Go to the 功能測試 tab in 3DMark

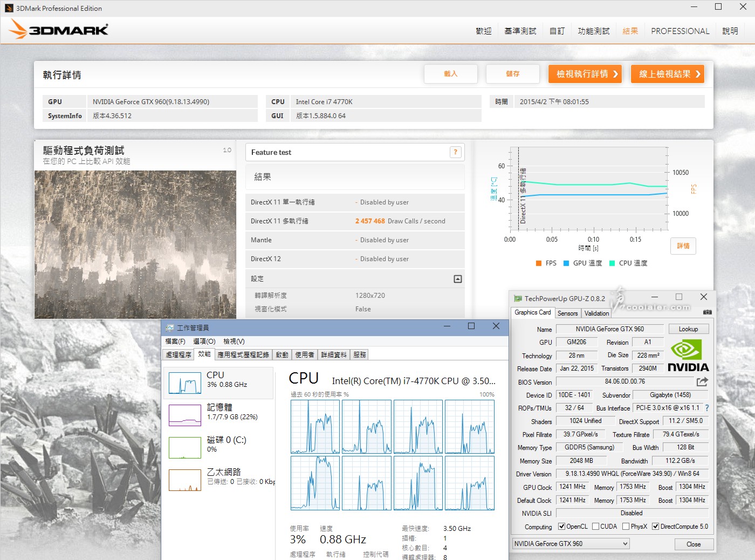click(594, 31)
